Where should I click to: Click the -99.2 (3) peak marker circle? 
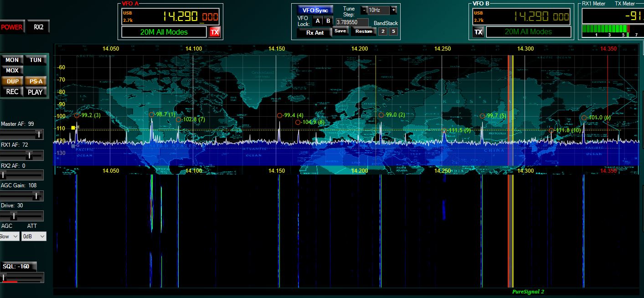pyautogui.click(x=77, y=115)
